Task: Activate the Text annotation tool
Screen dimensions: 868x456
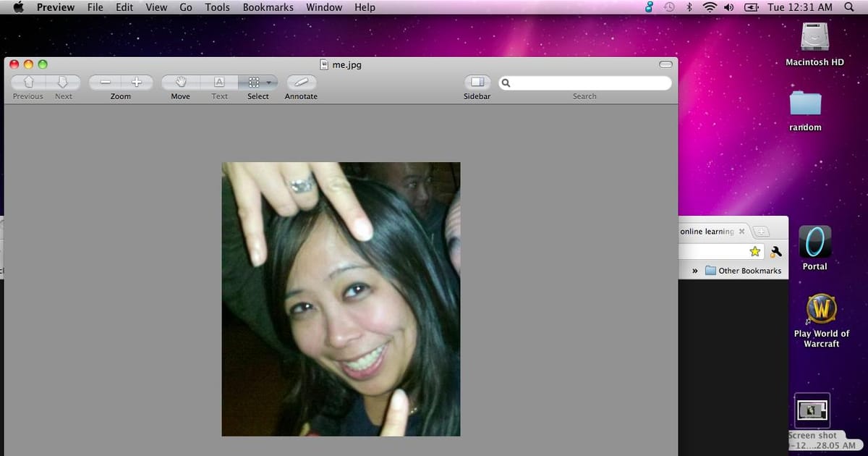Action: click(x=219, y=83)
